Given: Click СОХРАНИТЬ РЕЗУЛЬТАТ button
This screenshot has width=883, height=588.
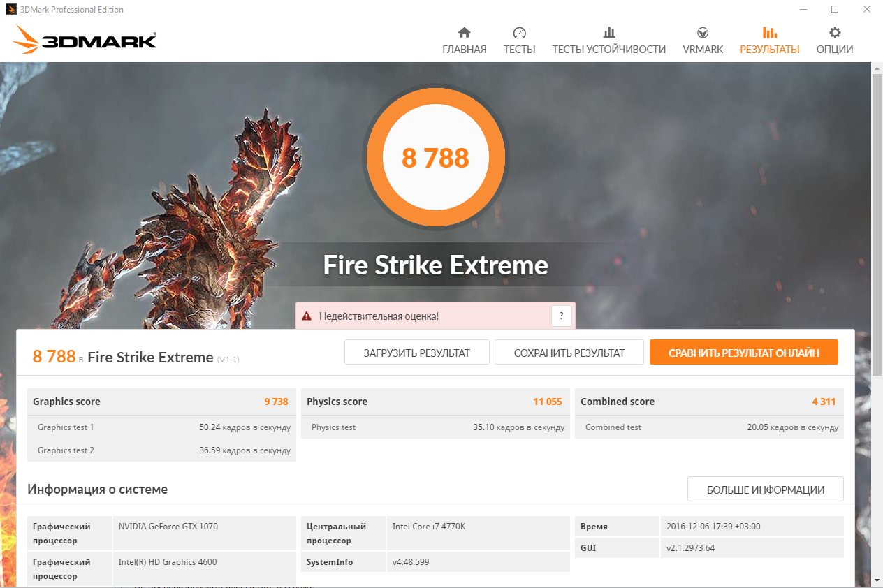Looking at the screenshot, I should (569, 353).
